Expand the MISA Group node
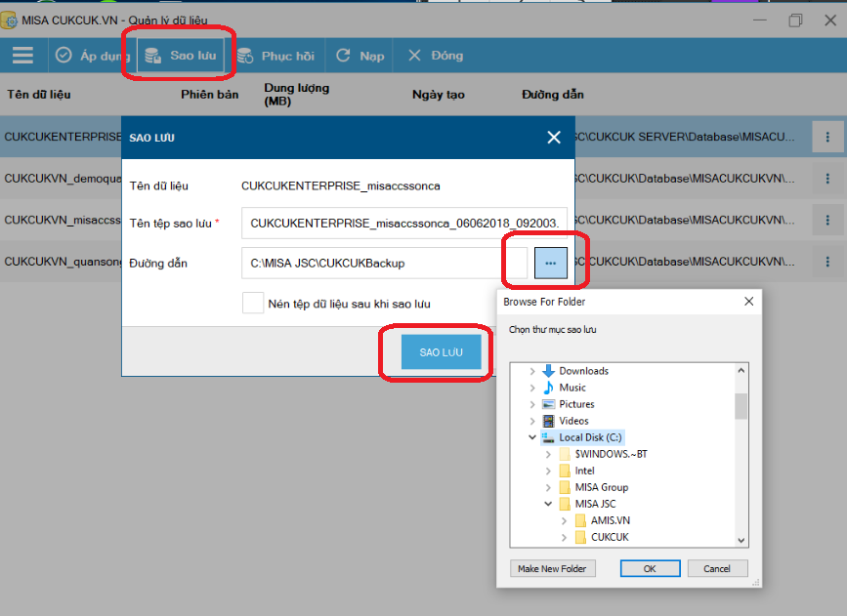The image size is (847, 616). point(548,487)
